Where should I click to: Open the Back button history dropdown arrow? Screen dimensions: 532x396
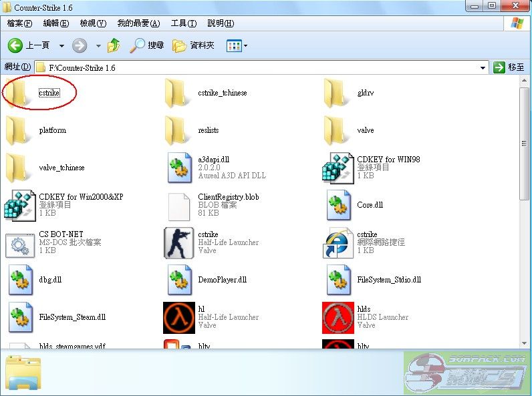point(61,45)
